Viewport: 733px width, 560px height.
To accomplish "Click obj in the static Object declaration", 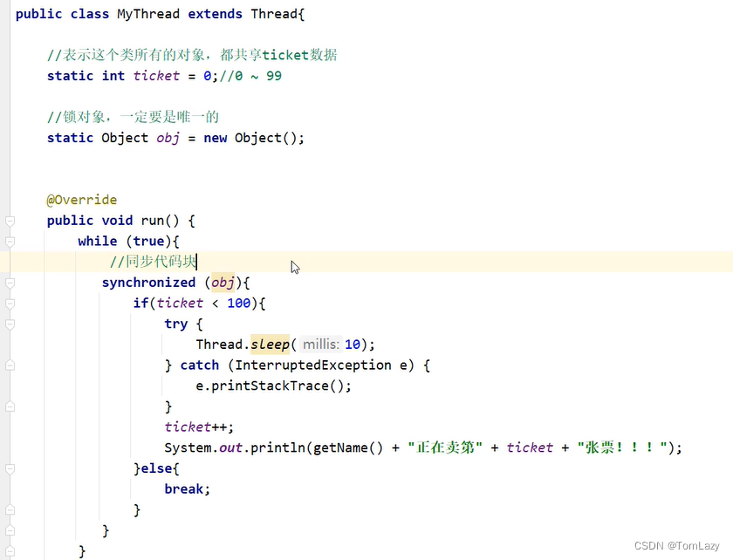I will (x=168, y=139).
